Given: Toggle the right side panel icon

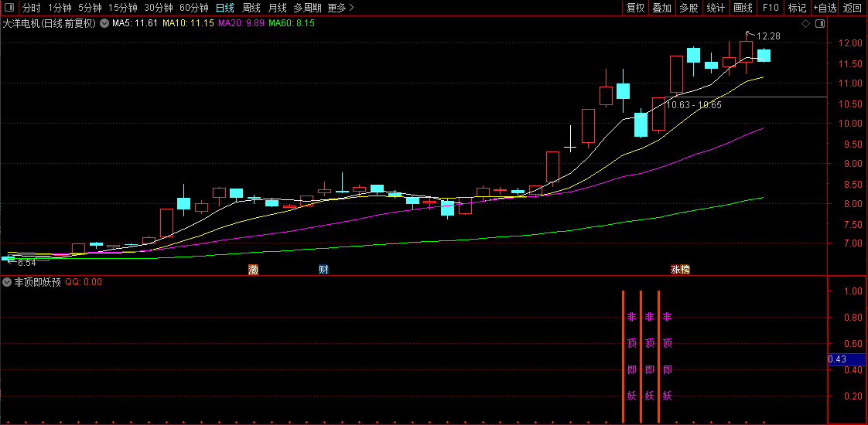Looking at the screenshot, I should click(x=820, y=23).
